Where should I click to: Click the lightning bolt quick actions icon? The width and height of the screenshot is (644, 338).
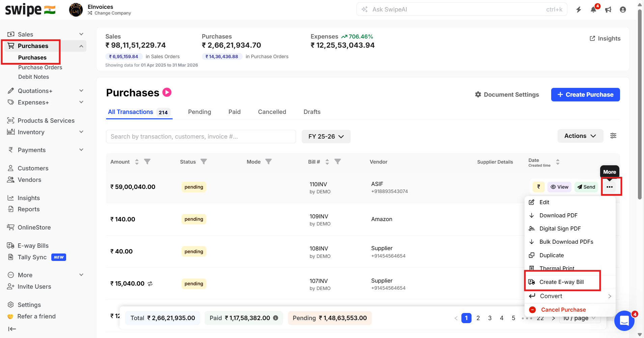[x=579, y=9]
